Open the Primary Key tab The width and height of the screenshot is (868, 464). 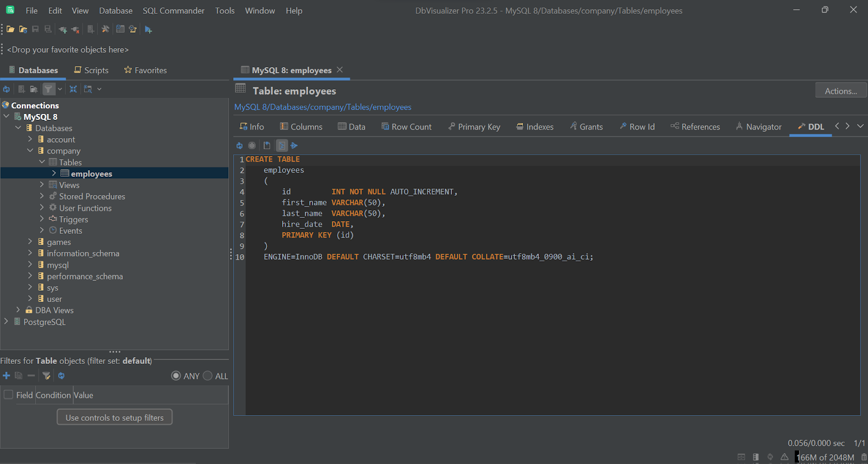(474, 126)
